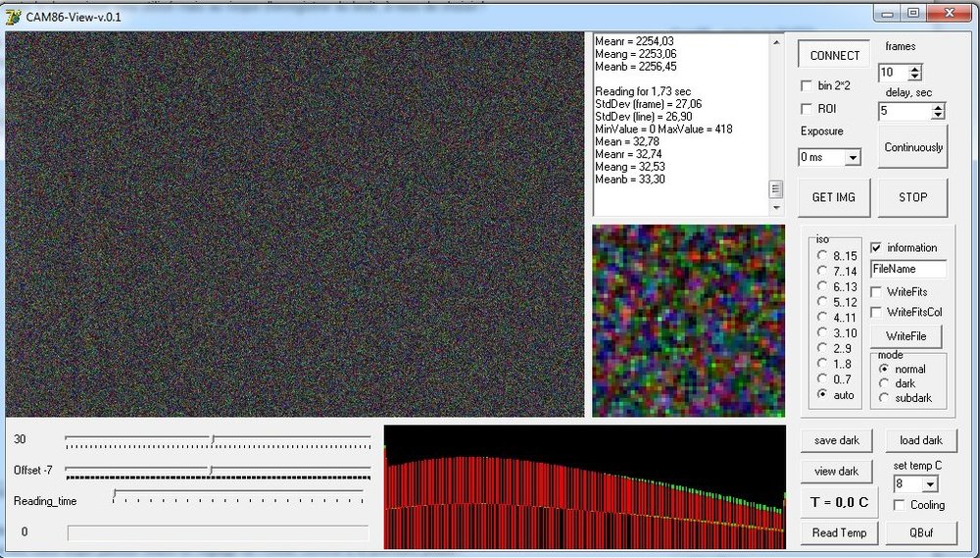Select iso 8..15 radio button
Screen dimensions: 980x558
(x=822, y=255)
